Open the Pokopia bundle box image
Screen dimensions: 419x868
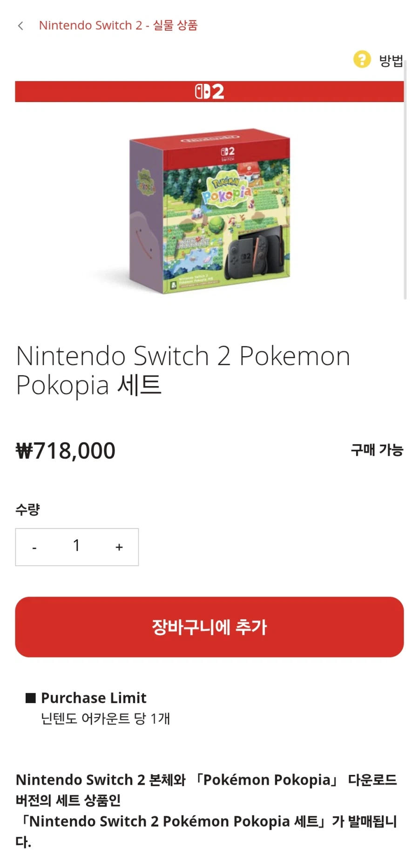[x=209, y=211]
